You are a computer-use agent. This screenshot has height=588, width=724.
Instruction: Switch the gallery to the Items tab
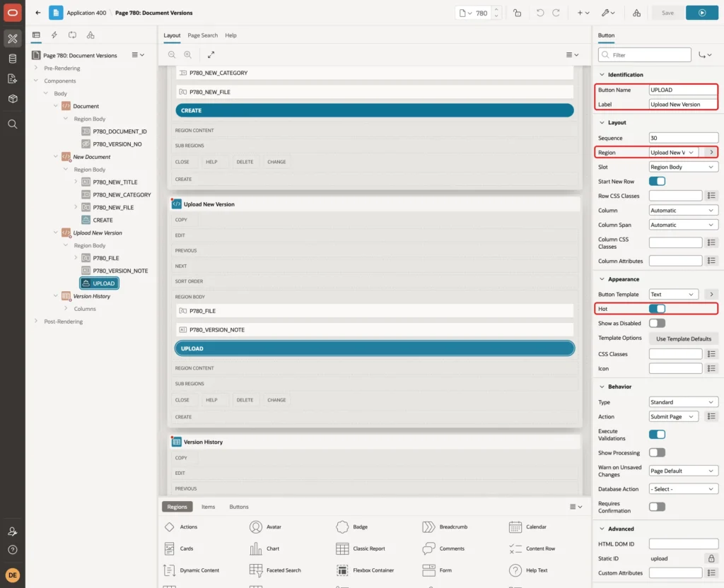point(209,507)
